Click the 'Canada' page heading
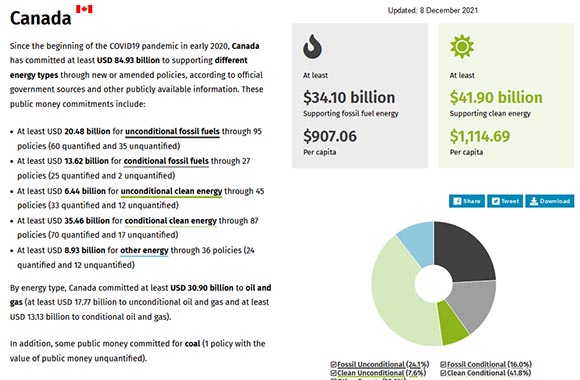Image resolution: width=580 pixels, height=380 pixels. pyautogui.click(x=40, y=18)
